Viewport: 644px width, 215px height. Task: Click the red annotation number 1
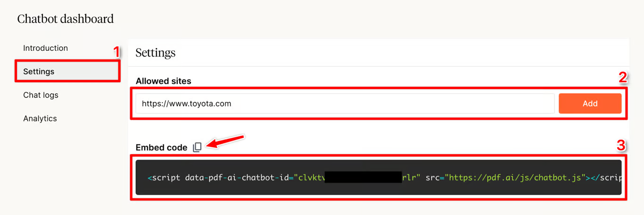tap(116, 52)
